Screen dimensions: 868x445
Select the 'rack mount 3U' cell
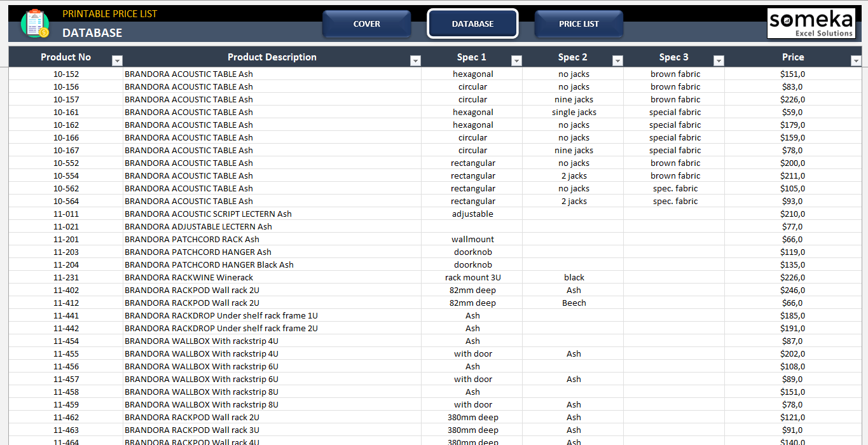pos(472,278)
